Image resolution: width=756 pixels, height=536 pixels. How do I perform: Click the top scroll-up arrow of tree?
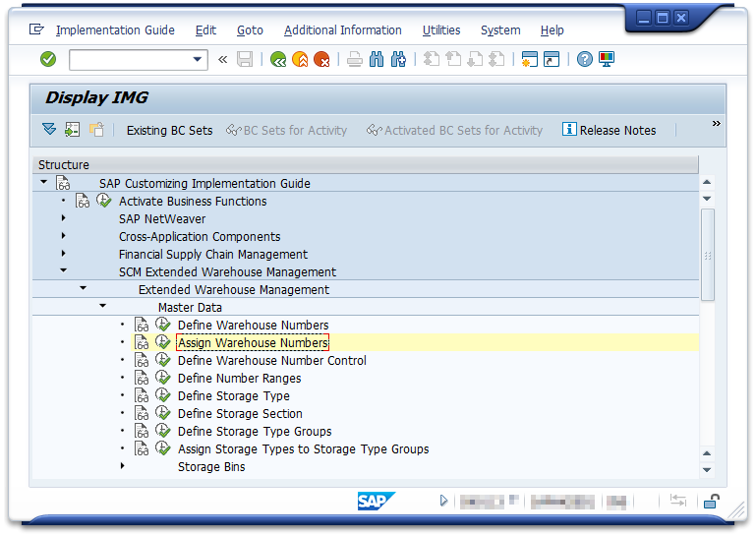(707, 182)
